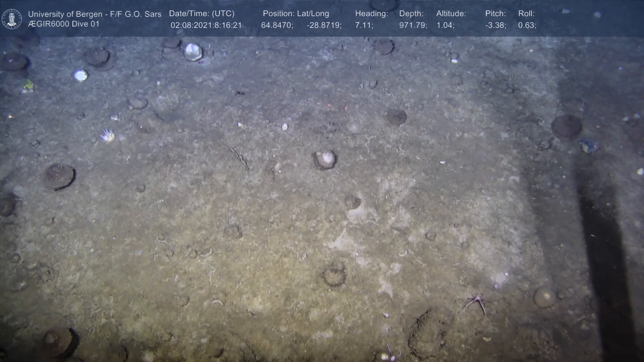This screenshot has height=362, width=644.
Task: Click the Roll label in overlay
Action: pos(526,14)
